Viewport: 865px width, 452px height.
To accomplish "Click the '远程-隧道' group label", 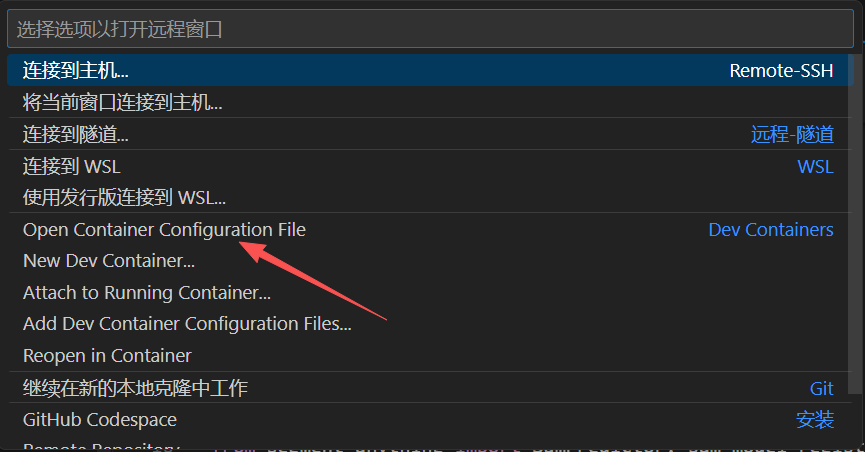I will coord(792,134).
